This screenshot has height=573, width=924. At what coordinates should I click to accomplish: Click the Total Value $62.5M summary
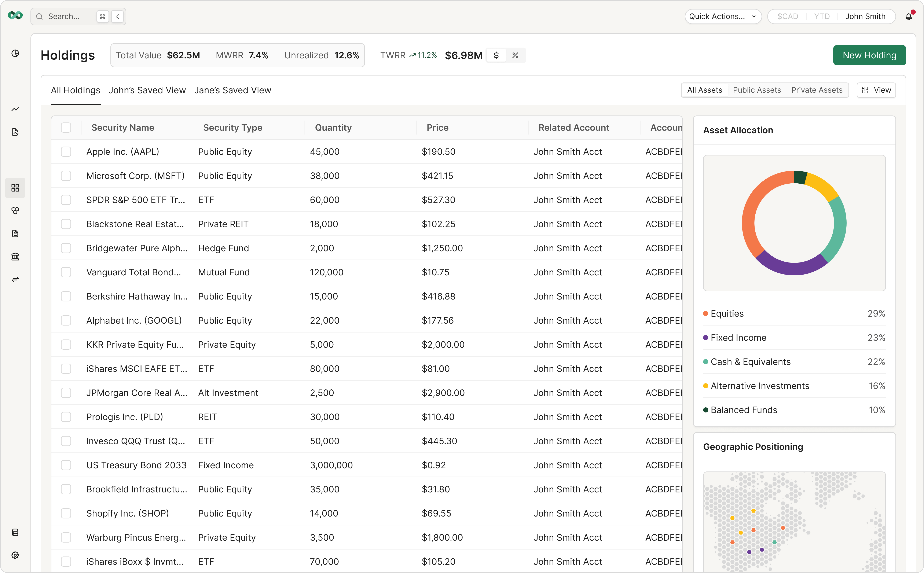(158, 55)
